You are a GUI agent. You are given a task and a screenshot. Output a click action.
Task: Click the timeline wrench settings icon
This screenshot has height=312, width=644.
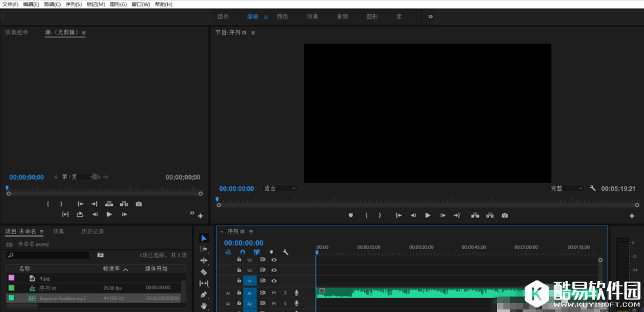pos(285,252)
